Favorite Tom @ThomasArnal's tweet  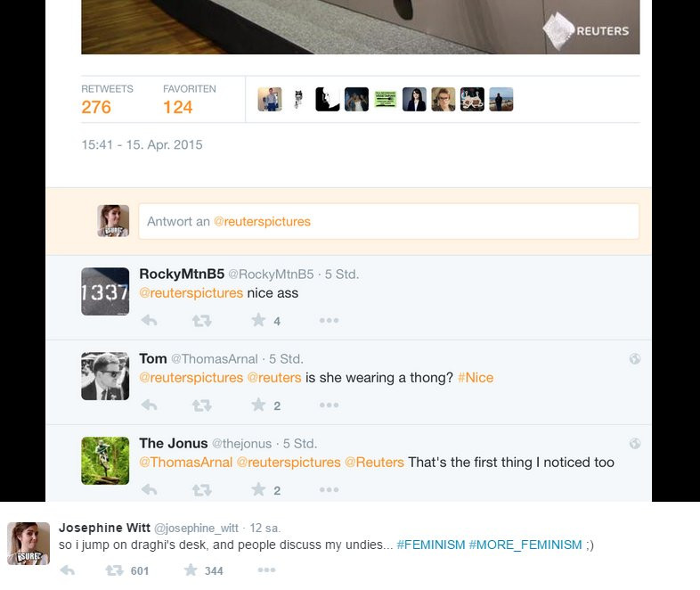click(258, 405)
